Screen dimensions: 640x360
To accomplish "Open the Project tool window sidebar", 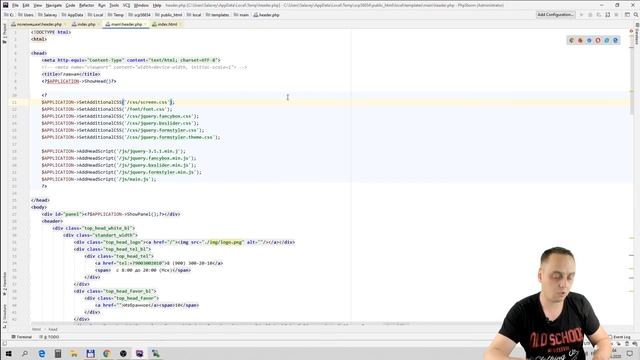I will 4,33.
